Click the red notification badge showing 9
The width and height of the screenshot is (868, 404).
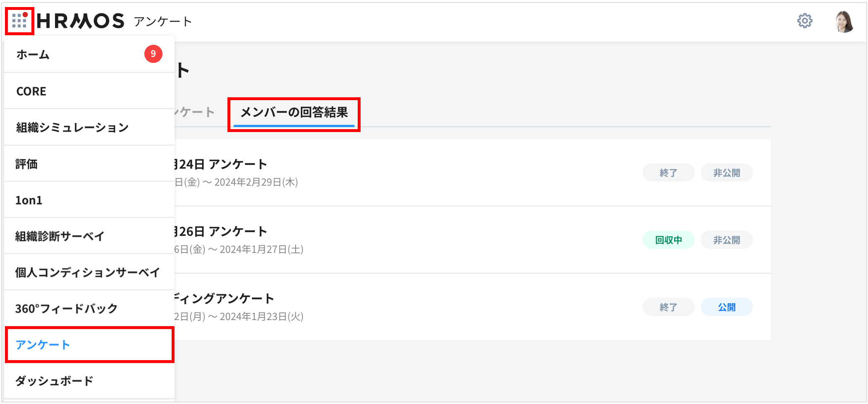pos(153,54)
